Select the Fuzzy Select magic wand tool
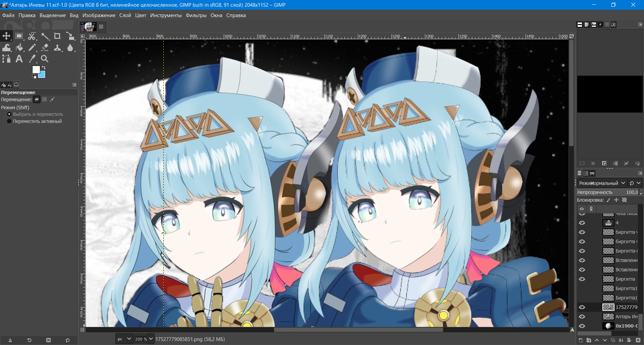 point(45,36)
